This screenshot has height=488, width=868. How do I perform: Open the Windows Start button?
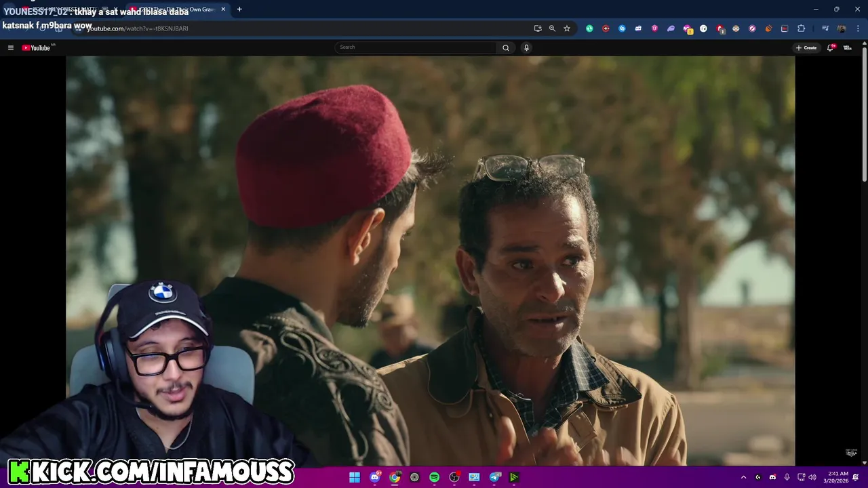coord(355,477)
